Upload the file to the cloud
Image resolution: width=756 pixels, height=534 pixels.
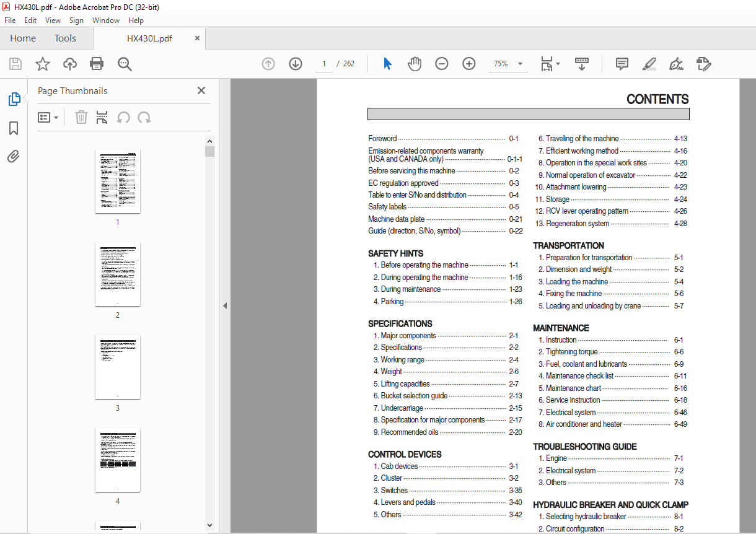[x=70, y=64]
